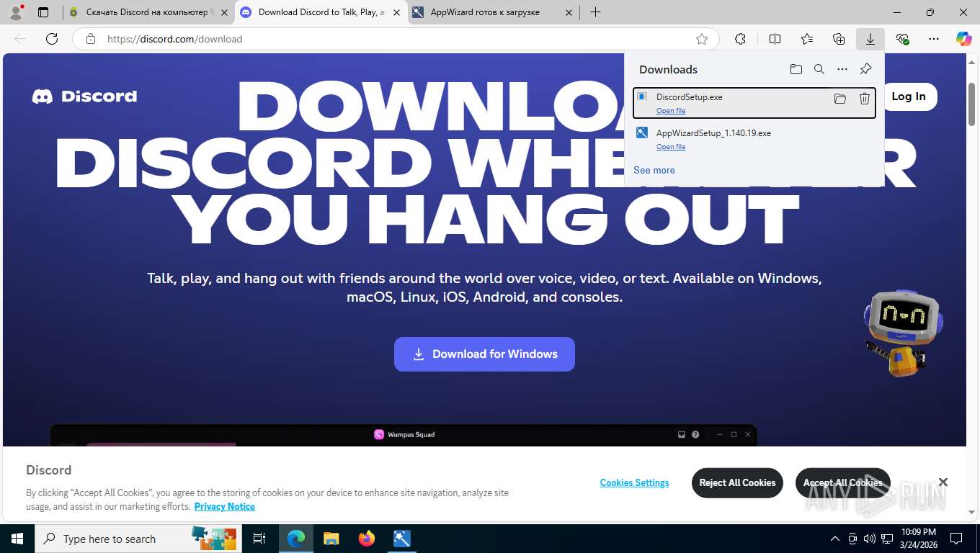Open the Extensions puzzle icon
Image resolution: width=980 pixels, height=553 pixels.
click(x=740, y=39)
